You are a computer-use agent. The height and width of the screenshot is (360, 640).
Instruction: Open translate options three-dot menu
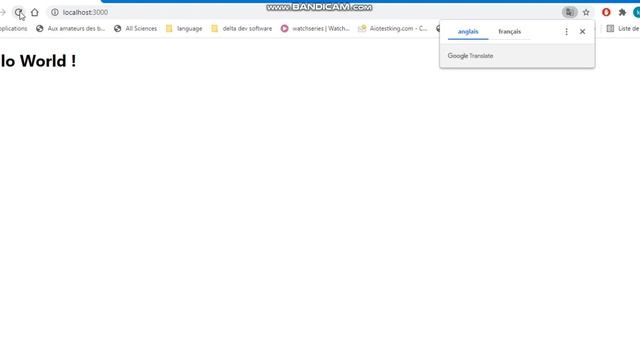pos(566,31)
